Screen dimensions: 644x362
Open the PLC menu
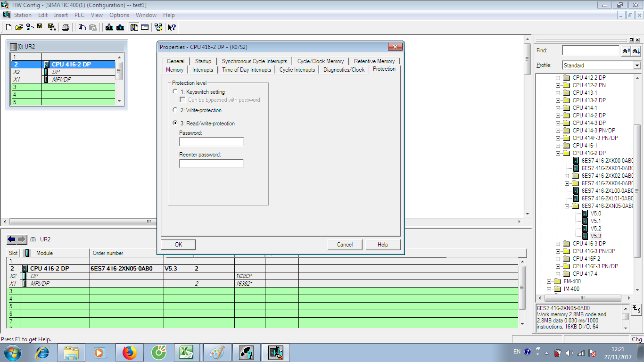click(79, 15)
